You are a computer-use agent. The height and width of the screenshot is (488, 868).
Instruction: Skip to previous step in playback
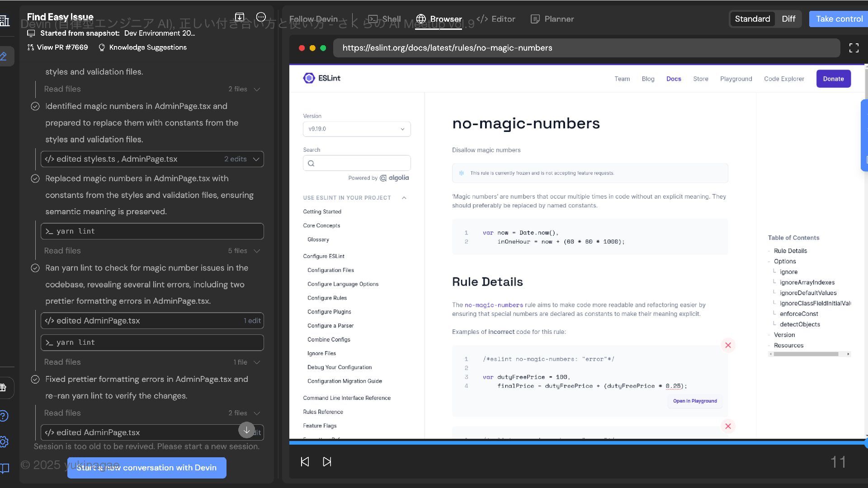[x=305, y=461]
